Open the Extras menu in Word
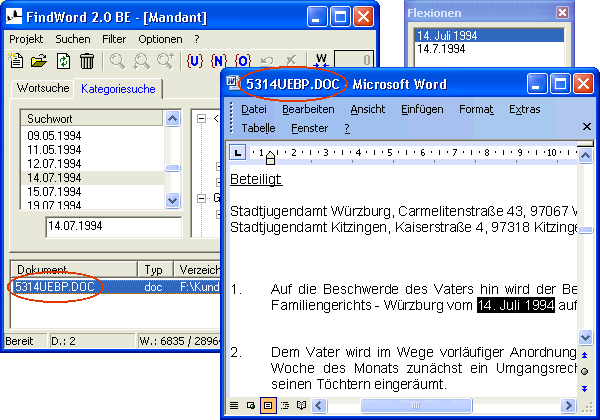This screenshot has height=420, width=600. [525, 109]
